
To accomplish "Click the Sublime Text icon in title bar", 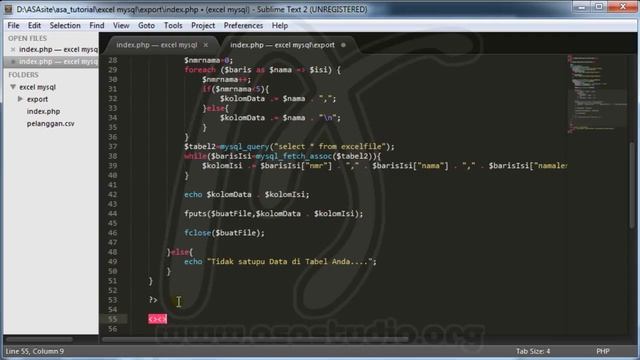I will point(8,9).
